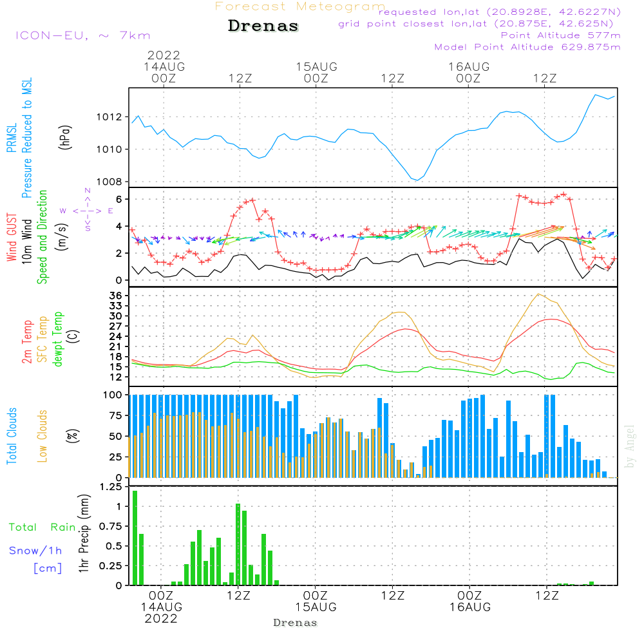Select the 'Point Altitude 577m' text
The height and width of the screenshot is (644, 644).
pyautogui.click(x=561, y=35)
